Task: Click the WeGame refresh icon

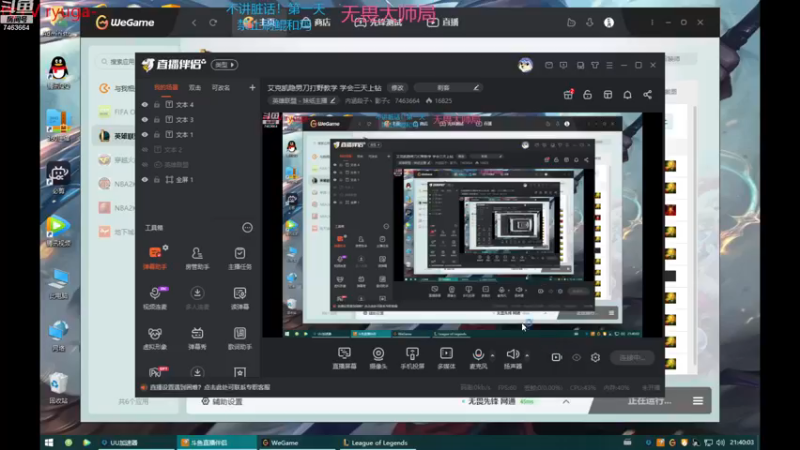Action: [213, 22]
